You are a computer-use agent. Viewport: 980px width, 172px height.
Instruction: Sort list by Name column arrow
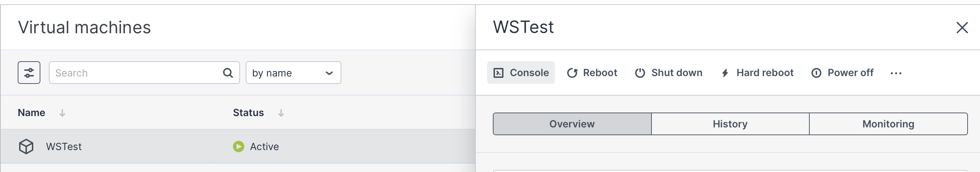62,113
